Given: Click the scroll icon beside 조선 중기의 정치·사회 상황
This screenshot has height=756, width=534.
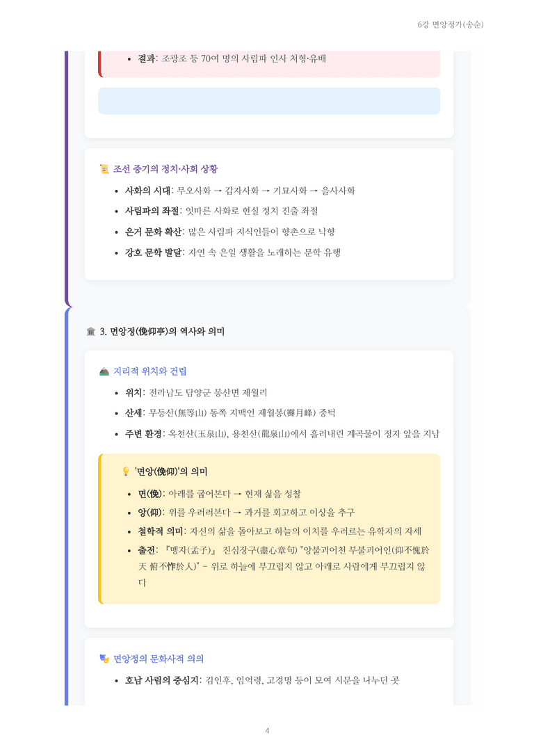Looking at the screenshot, I should click(x=104, y=169).
